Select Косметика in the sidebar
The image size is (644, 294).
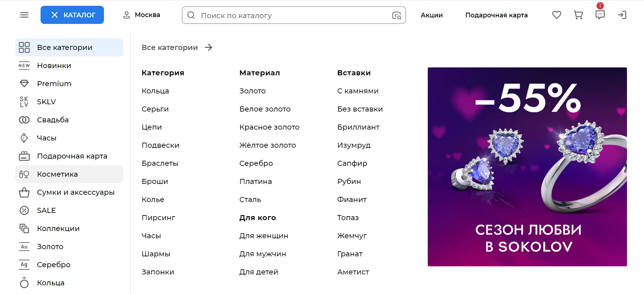point(57,174)
